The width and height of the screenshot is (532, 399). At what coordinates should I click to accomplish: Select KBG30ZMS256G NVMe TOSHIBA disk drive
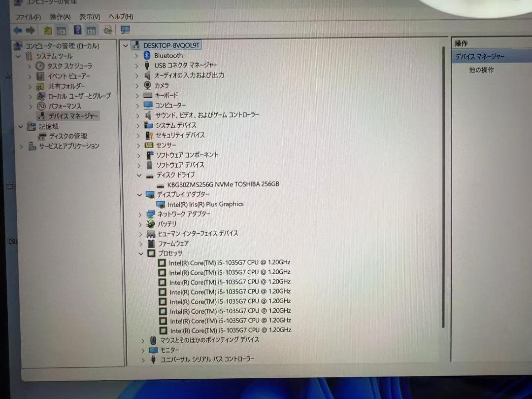[223, 184]
